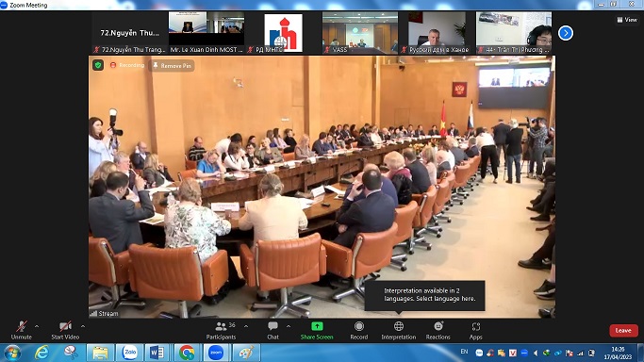Click the red Recording indicator
The image size is (644, 362).
point(127,65)
